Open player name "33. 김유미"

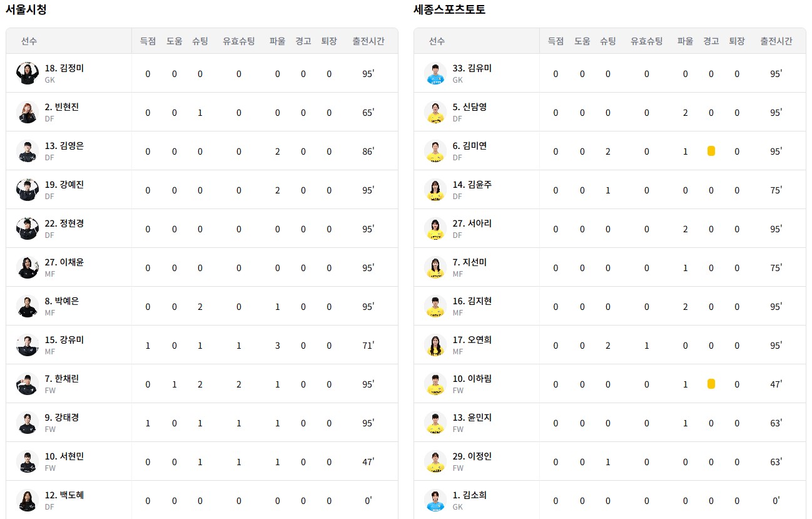pos(472,68)
